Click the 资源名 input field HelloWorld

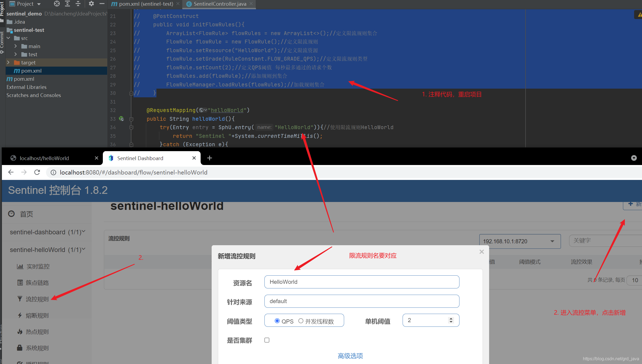pos(361,282)
